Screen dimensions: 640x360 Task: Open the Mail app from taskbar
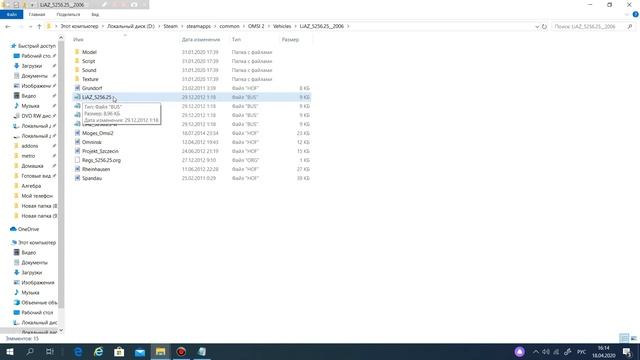[x=140, y=352]
